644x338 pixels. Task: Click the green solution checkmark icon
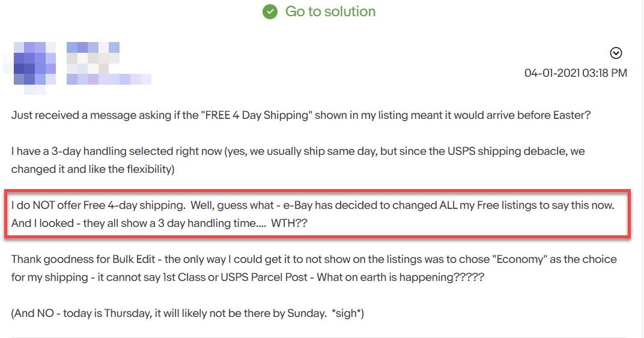tap(270, 12)
